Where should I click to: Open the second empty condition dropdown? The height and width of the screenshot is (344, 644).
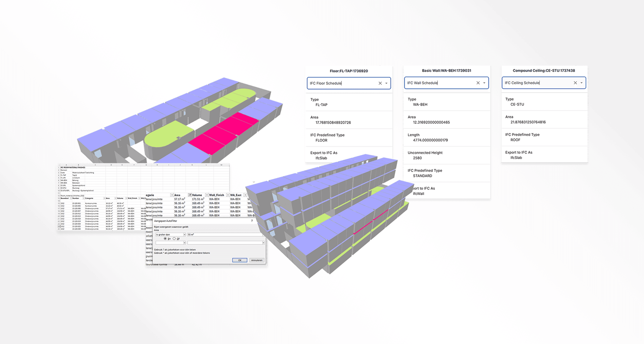click(185, 243)
